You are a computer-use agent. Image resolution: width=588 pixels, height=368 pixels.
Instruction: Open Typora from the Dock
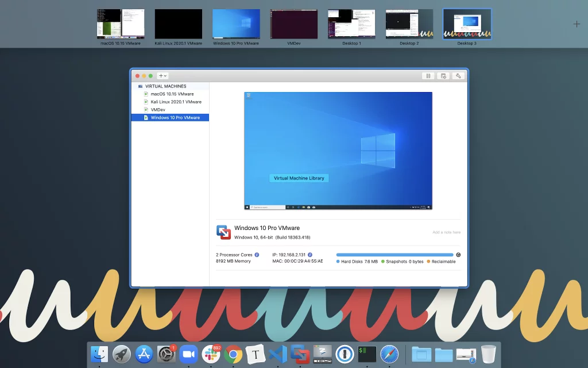256,354
